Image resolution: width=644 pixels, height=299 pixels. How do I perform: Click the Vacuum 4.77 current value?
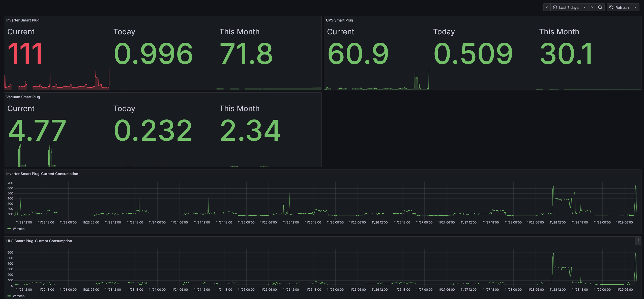click(37, 130)
